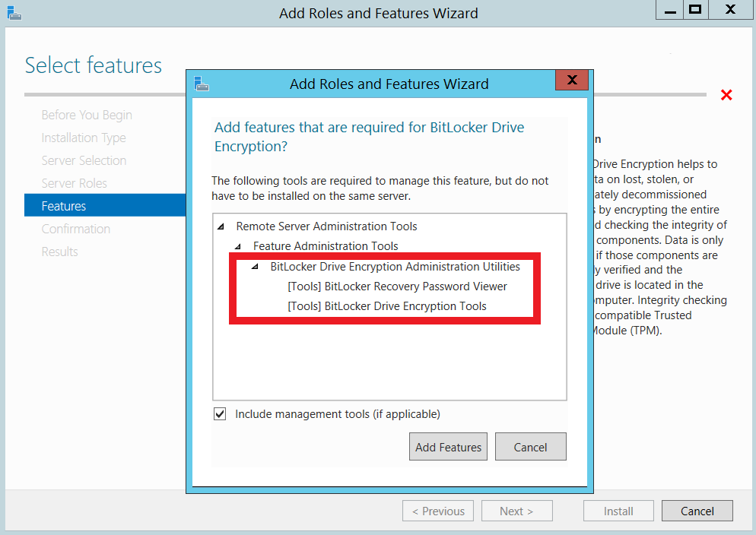Screen dimensions: 756x535
Task: Click the server icon in dialog title bar
Action: [202, 84]
